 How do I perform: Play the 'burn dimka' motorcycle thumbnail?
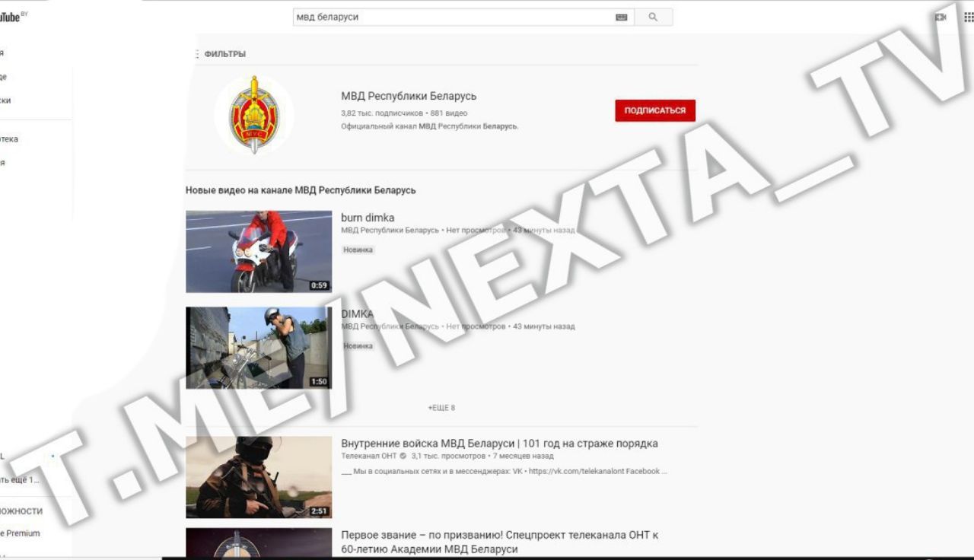pos(259,251)
